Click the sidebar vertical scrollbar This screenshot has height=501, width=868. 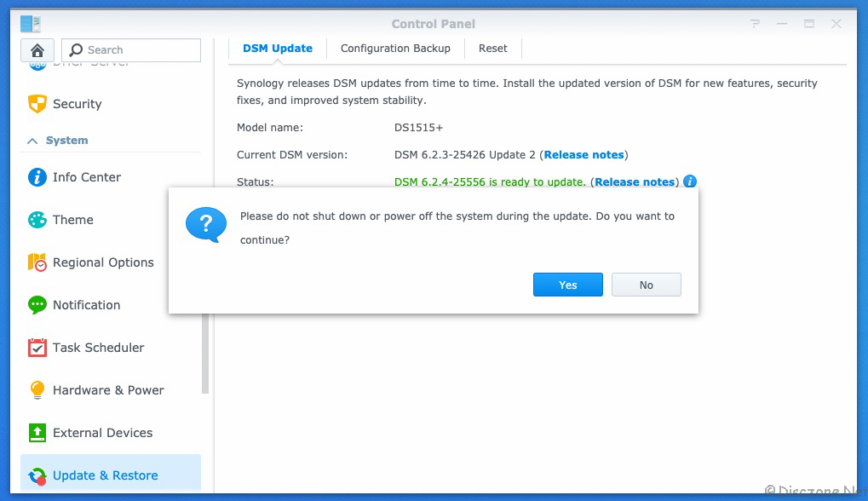tap(205, 354)
